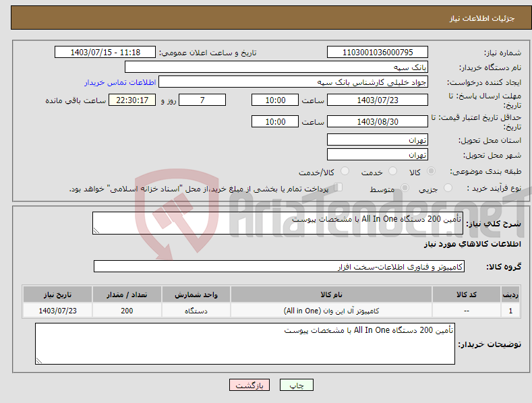
Task: Click the دستگاه unit cell
Action: coord(196,311)
